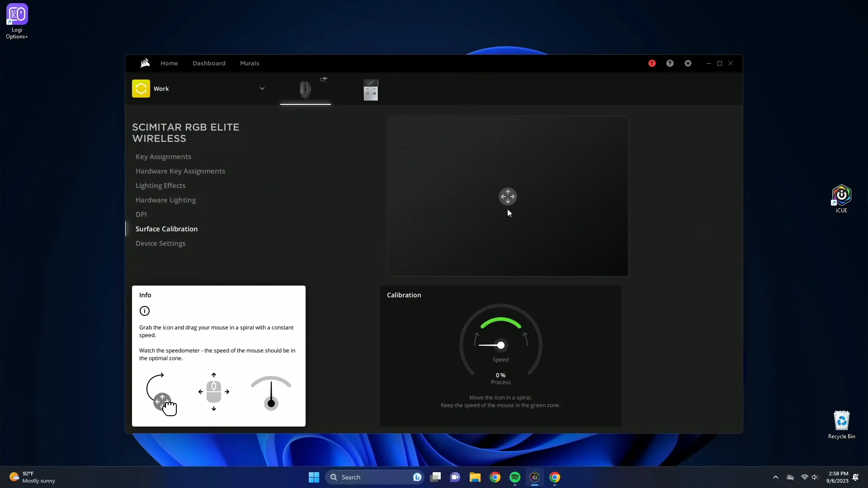Open the Dashboard tab
Screen dimensions: 868x488
pyautogui.click(x=209, y=63)
